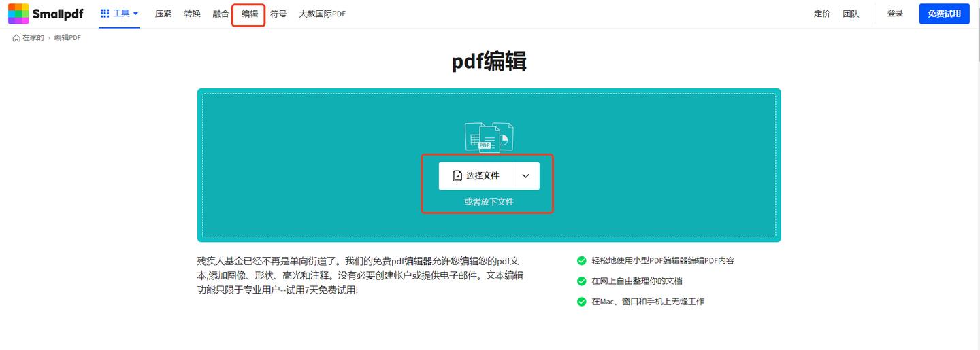Screen dimensions: 980x350
Task: Switch to the 编辑 tab
Action: pyautogui.click(x=249, y=14)
